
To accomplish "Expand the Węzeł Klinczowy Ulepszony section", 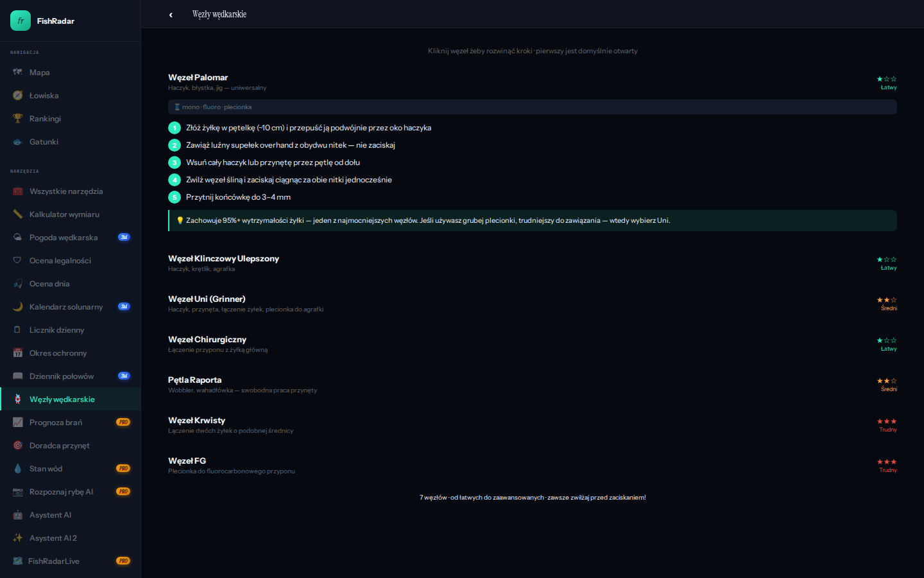I will pyautogui.click(x=223, y=259).
